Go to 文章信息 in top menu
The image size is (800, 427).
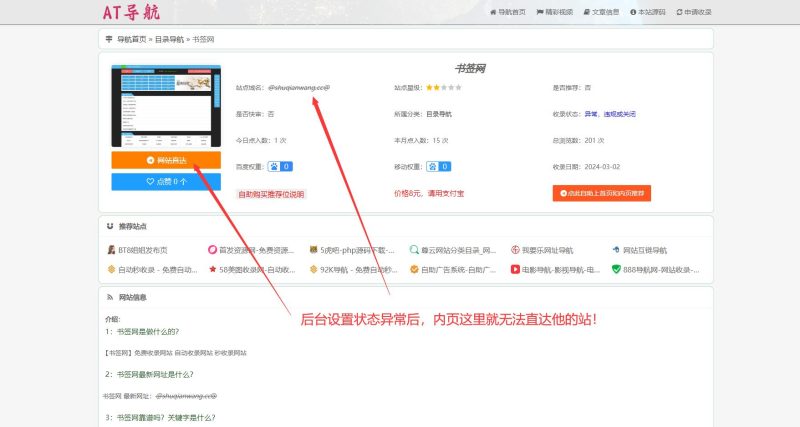pos(628,12)
